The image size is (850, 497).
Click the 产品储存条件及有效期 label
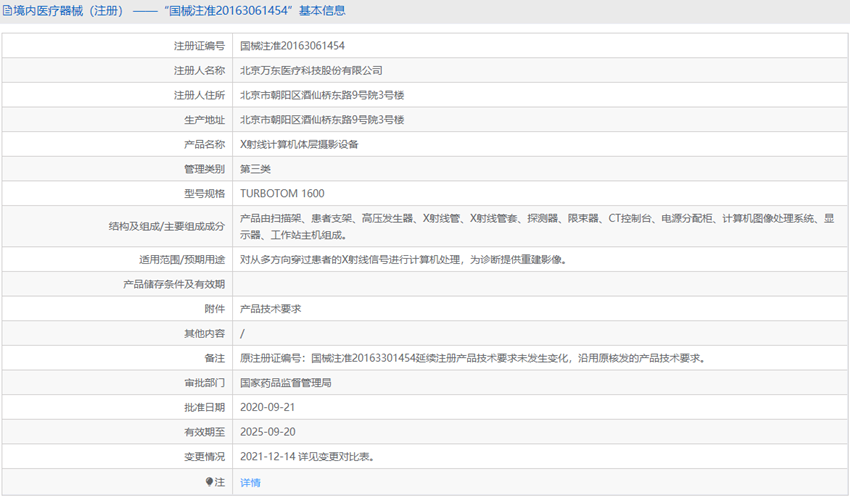point(173,285)
